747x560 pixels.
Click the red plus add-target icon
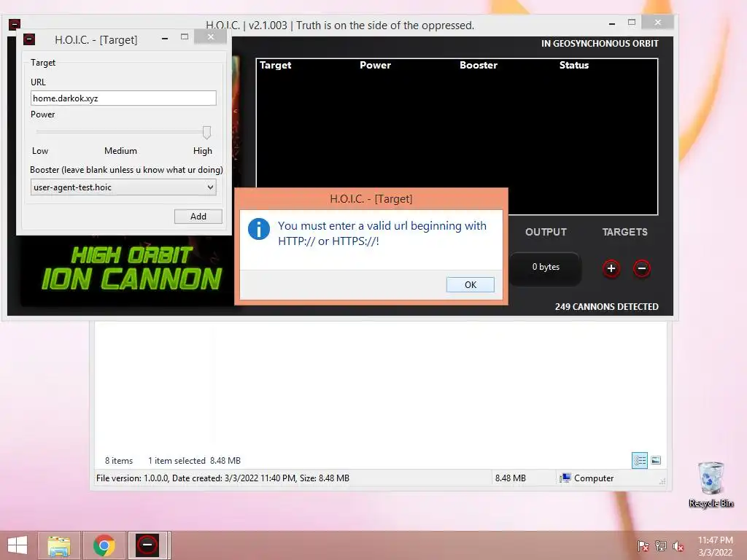click(x=611, y=268)
